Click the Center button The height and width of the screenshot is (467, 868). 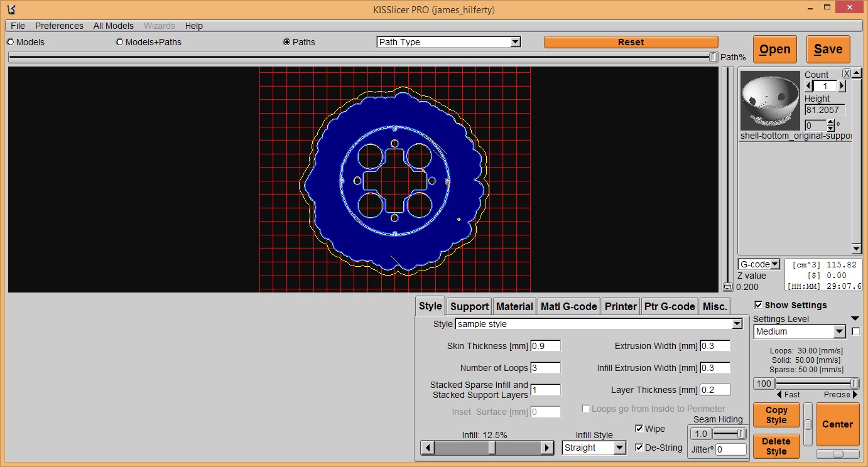coord(838,424)
